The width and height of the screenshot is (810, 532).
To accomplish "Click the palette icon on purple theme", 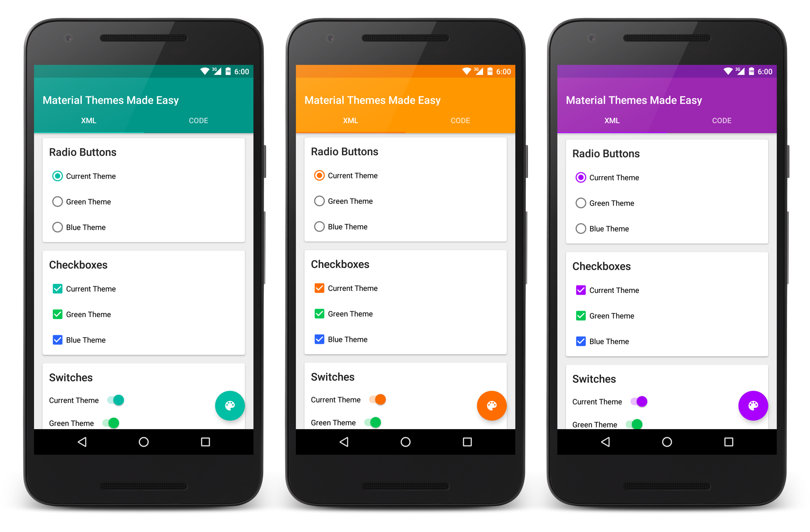I will click(752, 406).
